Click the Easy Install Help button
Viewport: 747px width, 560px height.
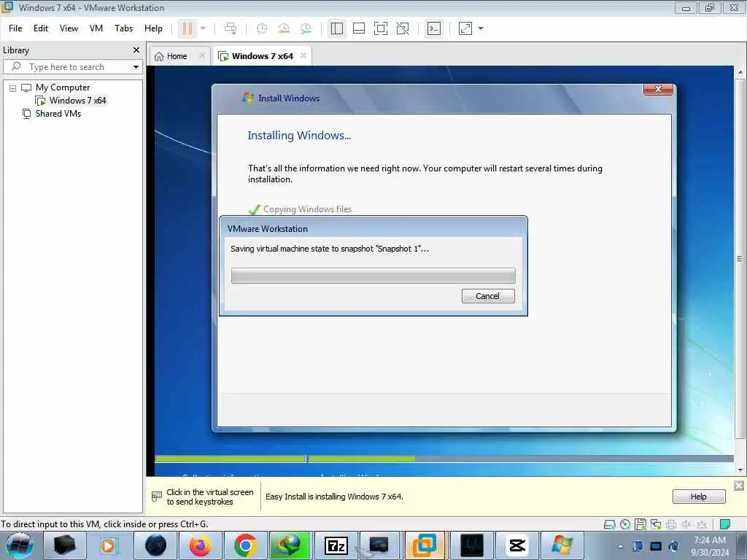coord(699,497)
